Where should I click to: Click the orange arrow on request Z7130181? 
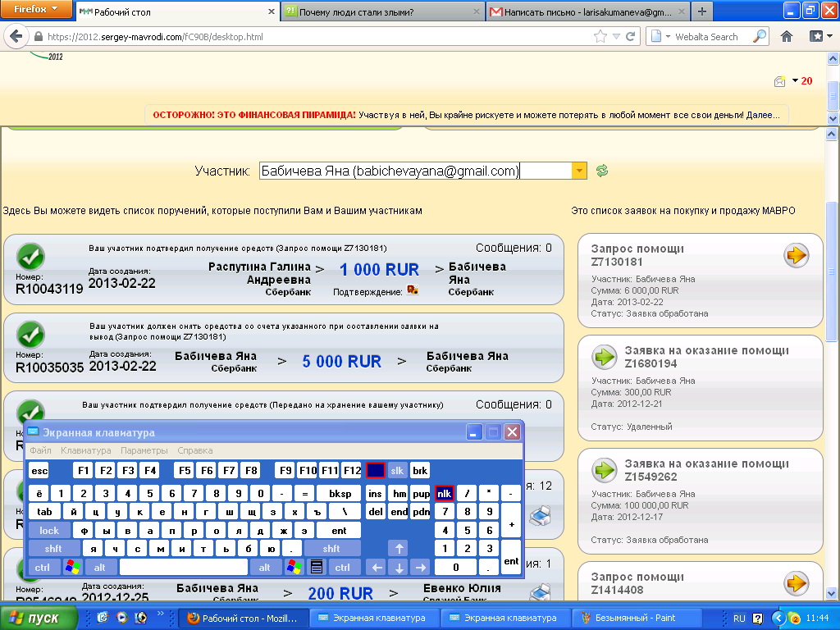(x=796, y=255)
